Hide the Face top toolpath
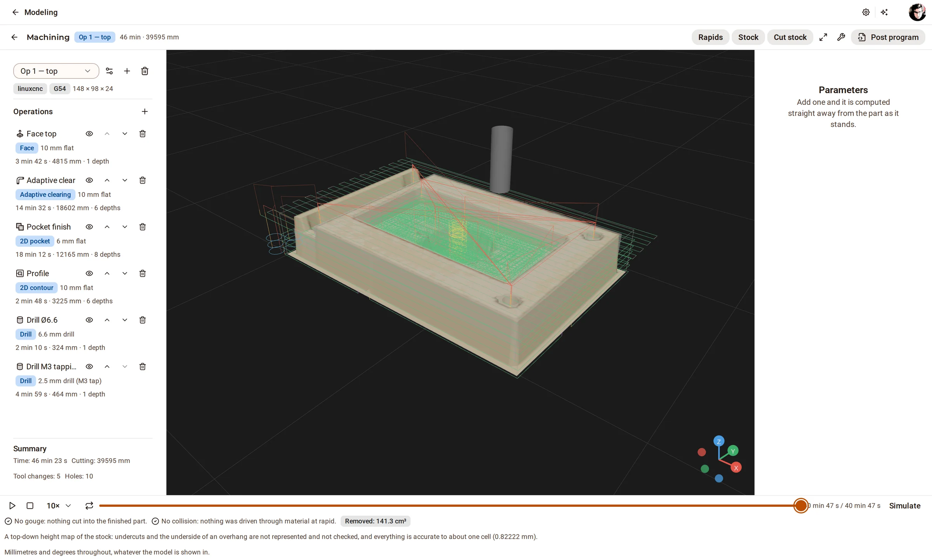The image size is (932, 560). (89, 134)
